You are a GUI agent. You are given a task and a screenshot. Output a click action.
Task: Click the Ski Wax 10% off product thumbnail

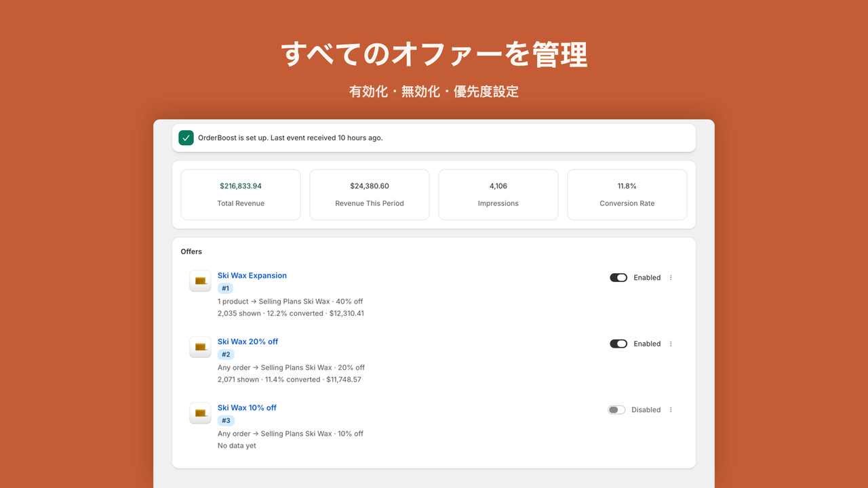200,413
